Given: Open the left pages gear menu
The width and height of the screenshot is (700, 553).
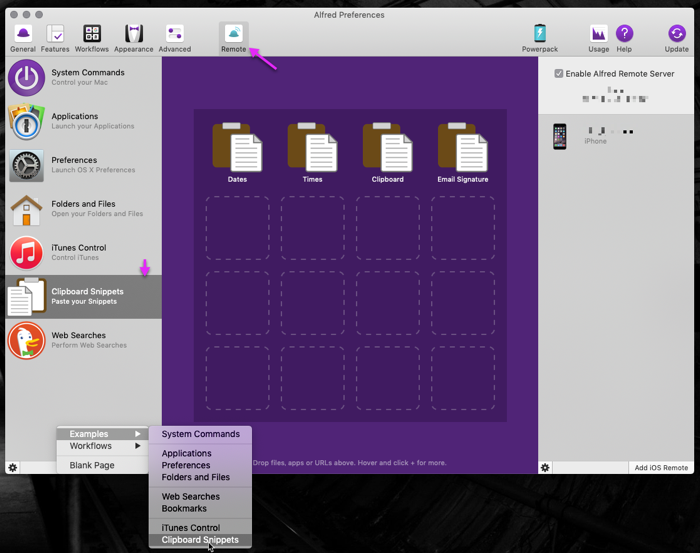Looking at the screenshot, I should click(12, 468).
